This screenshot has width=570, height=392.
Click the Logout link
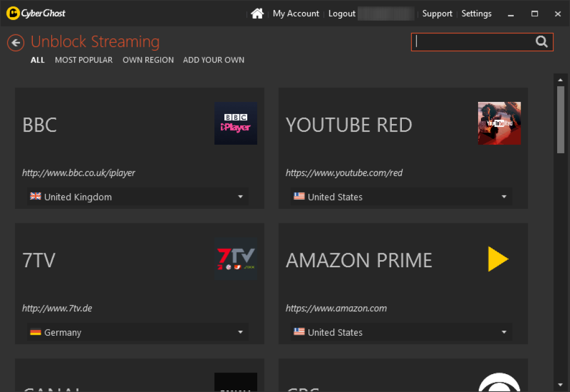[342, 13]
